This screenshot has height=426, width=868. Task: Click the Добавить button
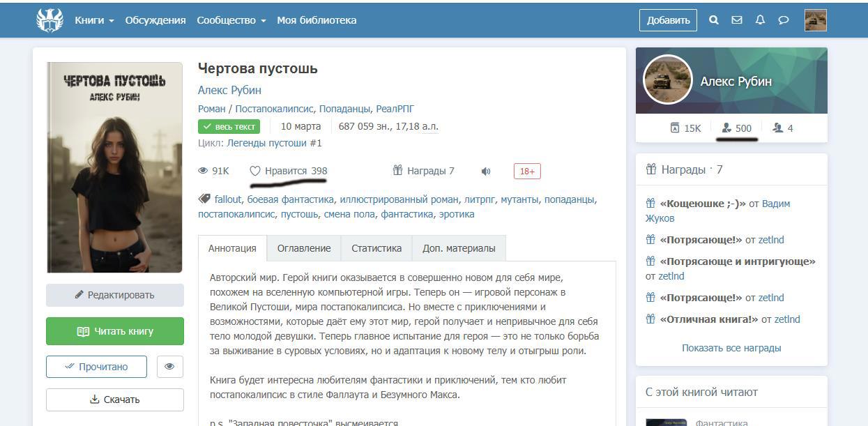(668, 20)
